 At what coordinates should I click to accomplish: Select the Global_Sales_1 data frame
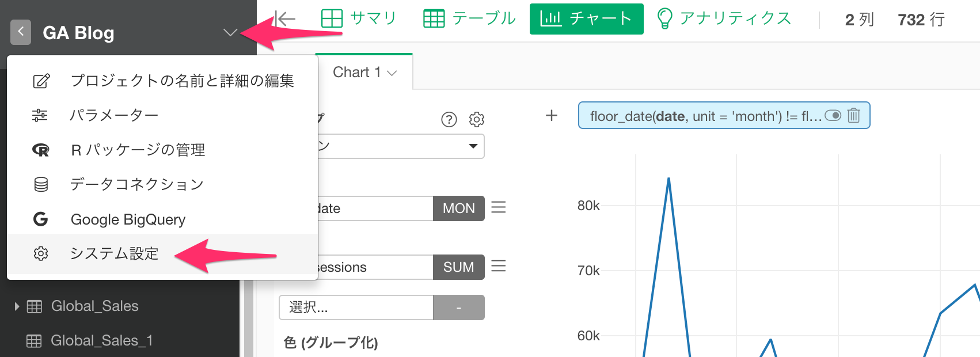(102, 341)
